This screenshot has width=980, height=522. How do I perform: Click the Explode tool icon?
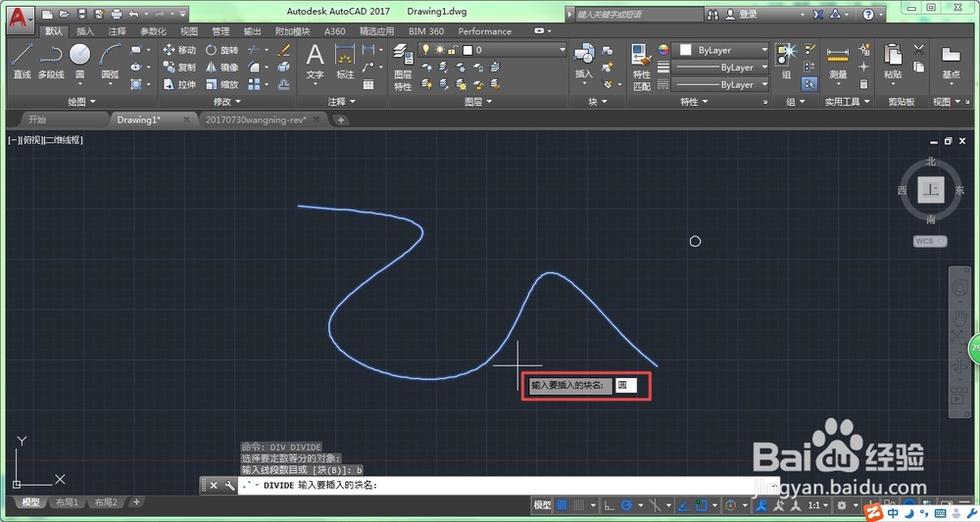(284, 67)
